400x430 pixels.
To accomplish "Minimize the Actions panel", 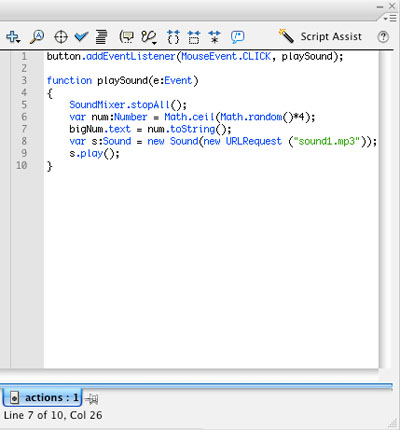I will click(380, 7).
